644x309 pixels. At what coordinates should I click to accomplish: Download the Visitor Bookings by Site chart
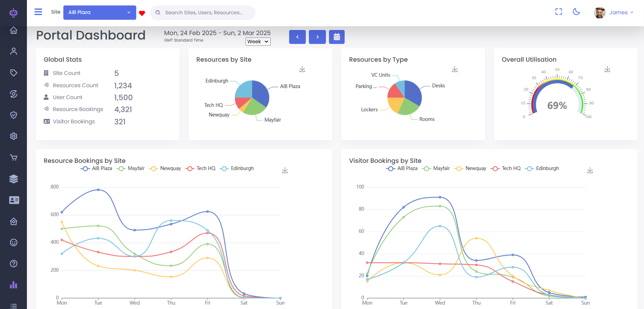[x=590, y=170]
